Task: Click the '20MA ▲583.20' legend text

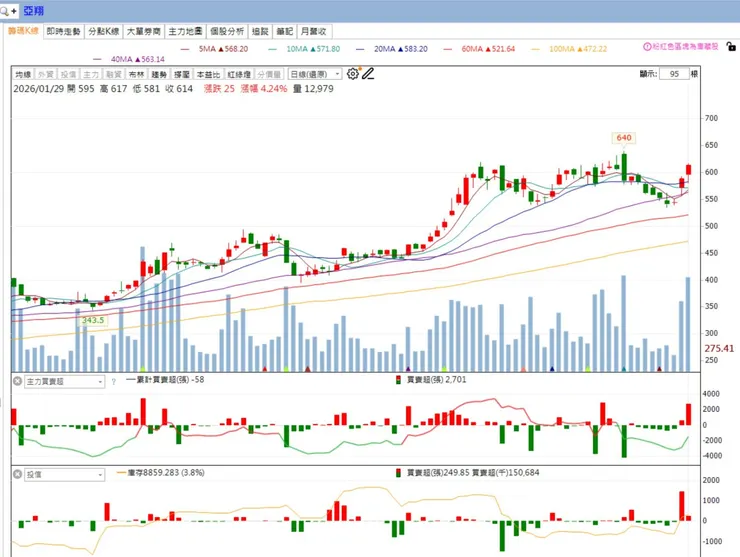Action: (x=401, y=49)
